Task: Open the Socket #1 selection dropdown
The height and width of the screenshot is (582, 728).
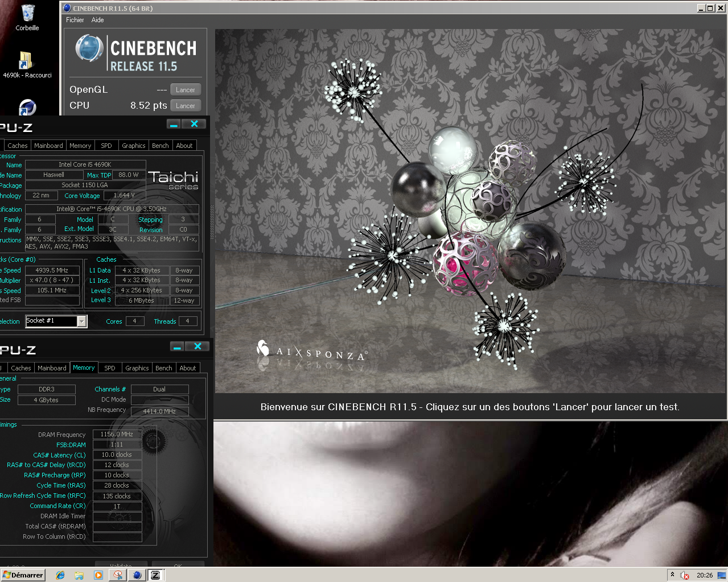Action: click(x=81, y=321)
